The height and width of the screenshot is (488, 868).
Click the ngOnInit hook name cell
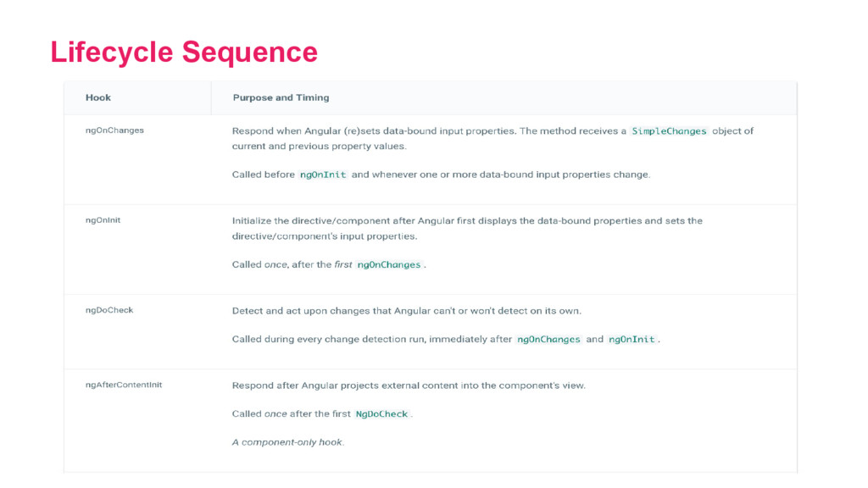103,219
